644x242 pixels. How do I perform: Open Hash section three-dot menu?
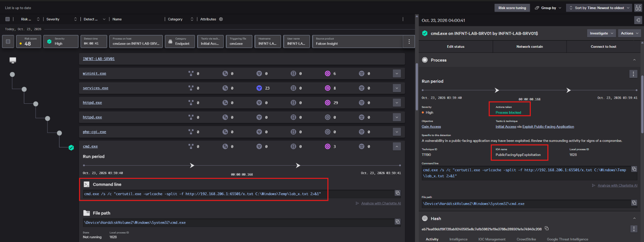point(634,229)
